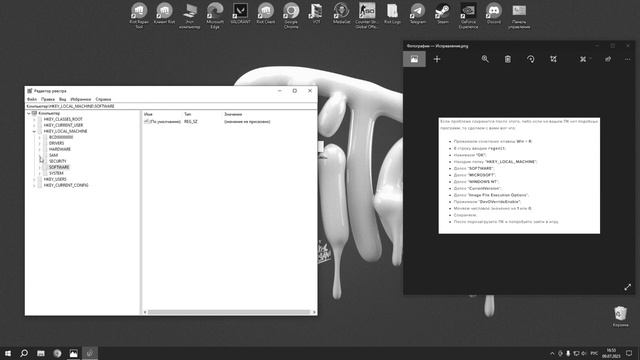Select the SOFTWARE key
The width and height of the screenshot is (640, 360).
coord(59,167)
